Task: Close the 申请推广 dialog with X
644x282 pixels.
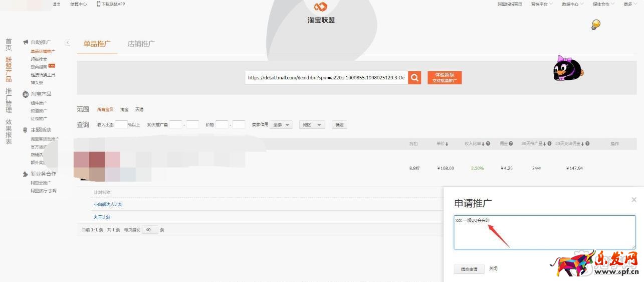Action: click(x=633, y=200)
